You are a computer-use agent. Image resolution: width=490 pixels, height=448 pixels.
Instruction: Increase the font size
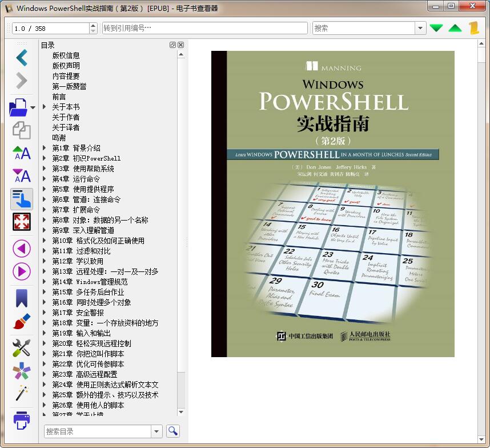(x=22, y=153)
